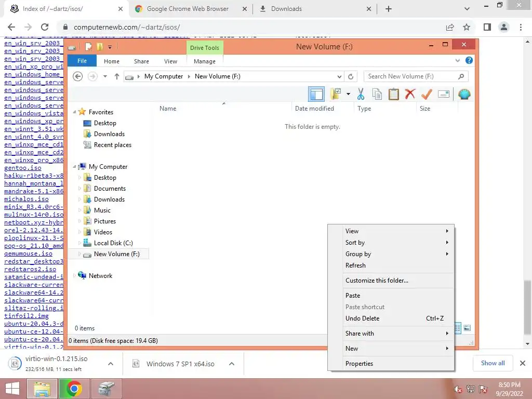Click the Copy icon in Explorer toolbar
532x399 pixels.
pos(377,94)
